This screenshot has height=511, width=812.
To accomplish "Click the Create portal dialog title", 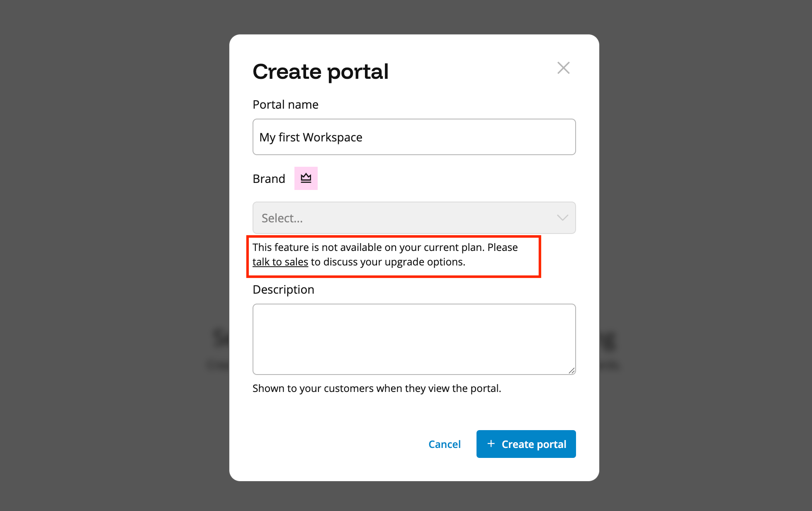I will coord(321,71).
